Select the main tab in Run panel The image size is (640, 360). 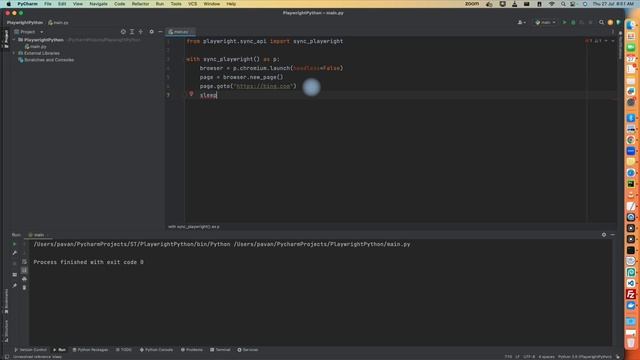[x=37, y=235]
